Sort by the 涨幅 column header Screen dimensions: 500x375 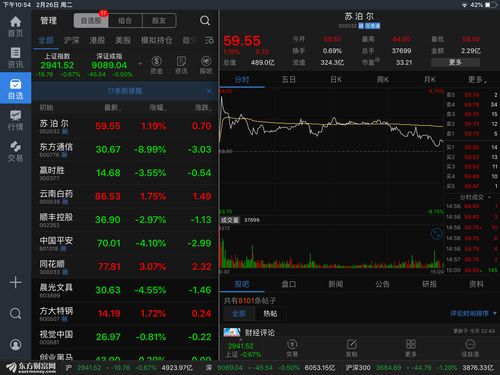(158, 108)
